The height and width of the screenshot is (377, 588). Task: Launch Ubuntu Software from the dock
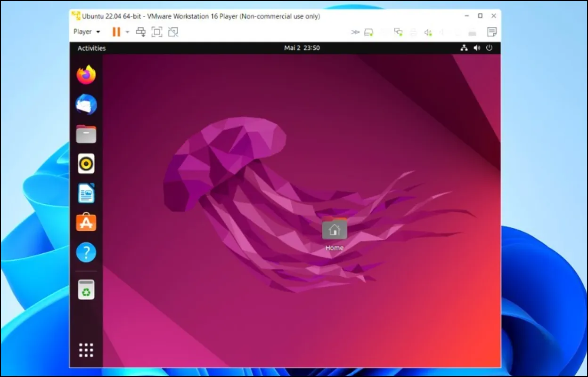point(86,223)
